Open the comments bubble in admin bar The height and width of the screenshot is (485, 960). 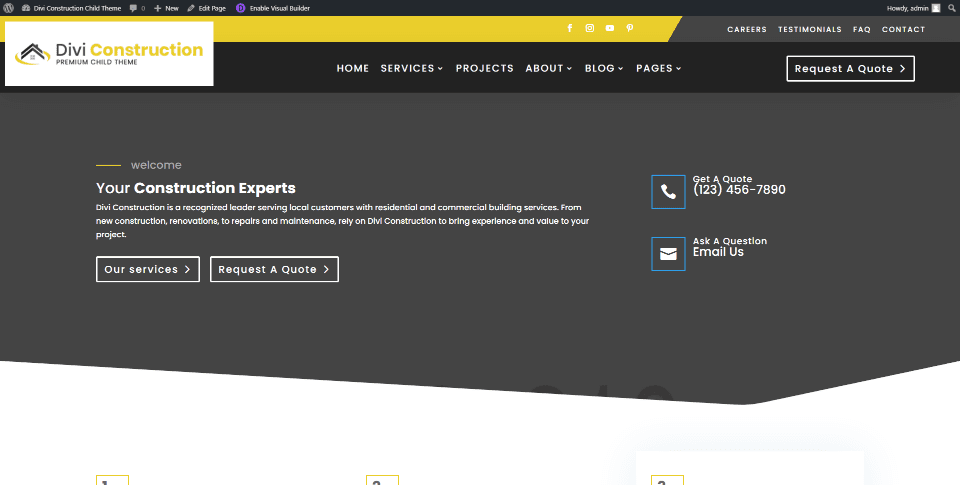coord(137,8)
